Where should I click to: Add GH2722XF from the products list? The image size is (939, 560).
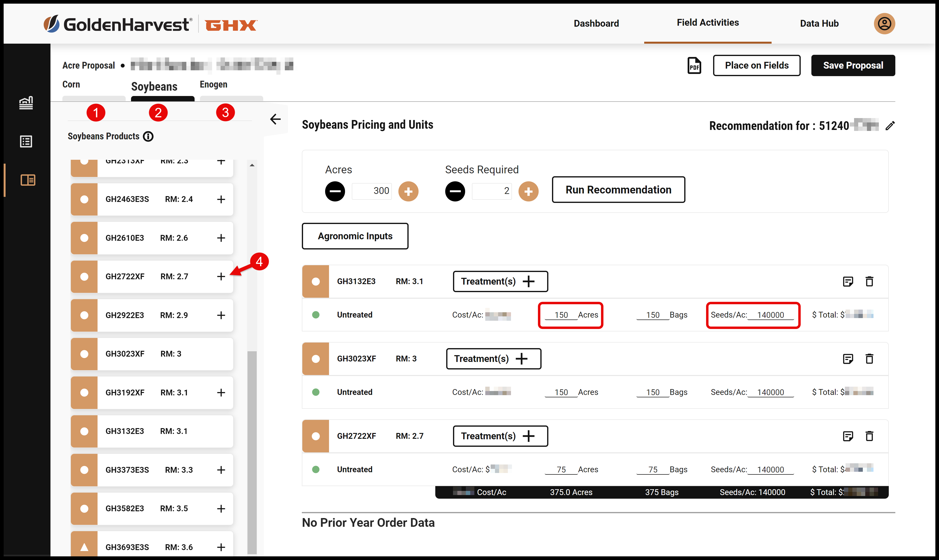coord(221,277)
